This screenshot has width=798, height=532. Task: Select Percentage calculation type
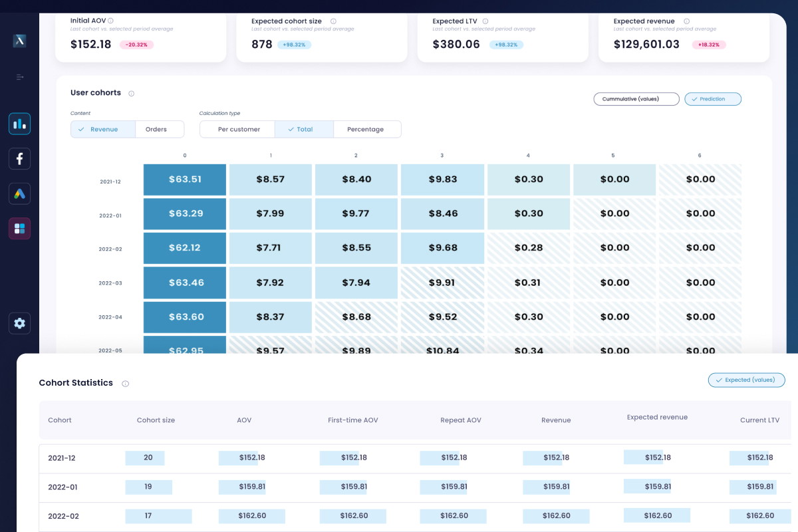367,129
